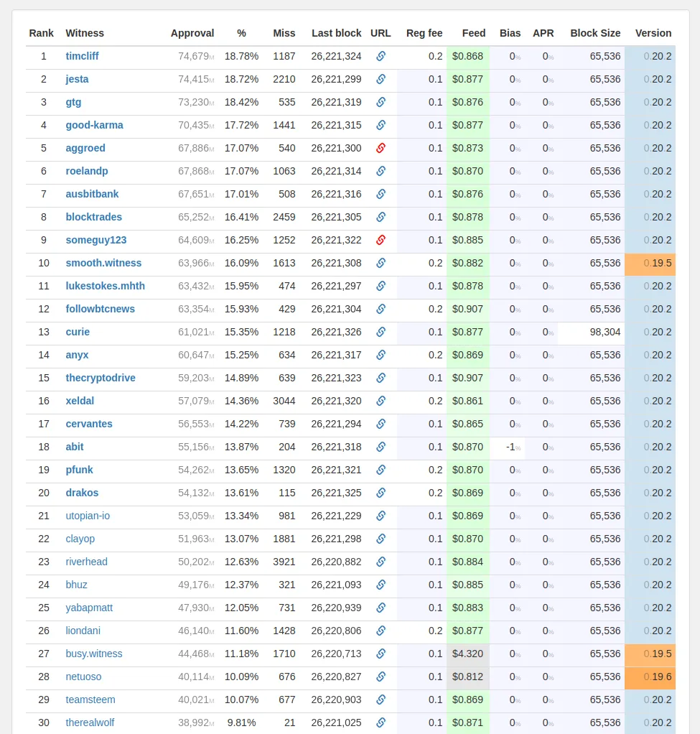This screenshot has height=734, width=700.
Task: Open the URL link icon for clayop
Action: 381,539
